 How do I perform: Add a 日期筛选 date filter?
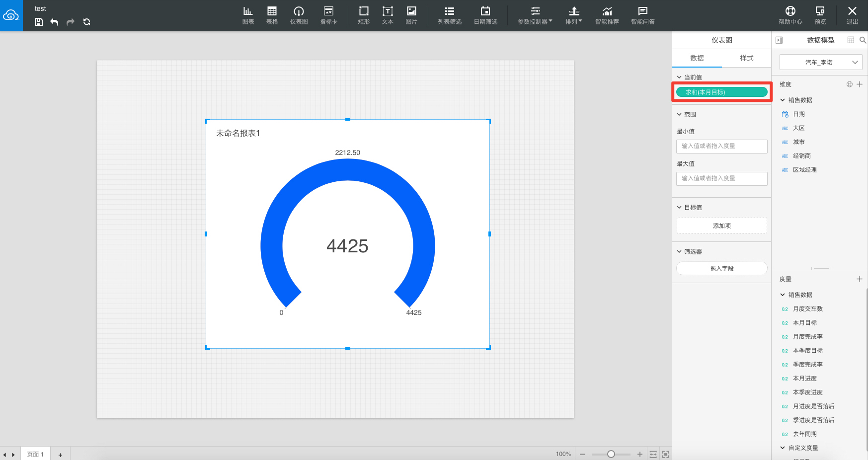click(485, 15)
